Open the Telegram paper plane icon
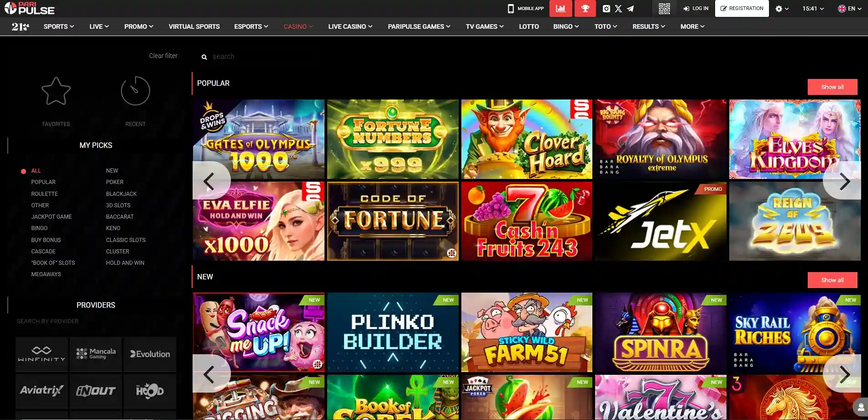The width and height of the screenshot is (868, 420). (x=630, y=9)
